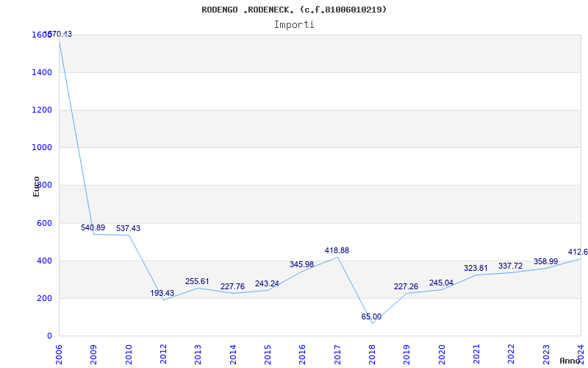The height and width of the screenshot is (368, 588).
Task: Click the x-axis year 2016
Action: coord(303,355)
